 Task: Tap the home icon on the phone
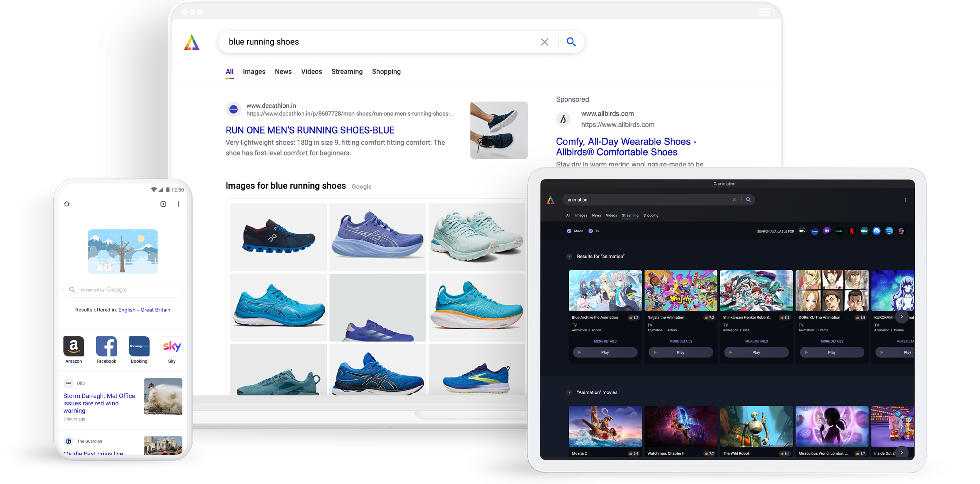[x=67, y=204]
